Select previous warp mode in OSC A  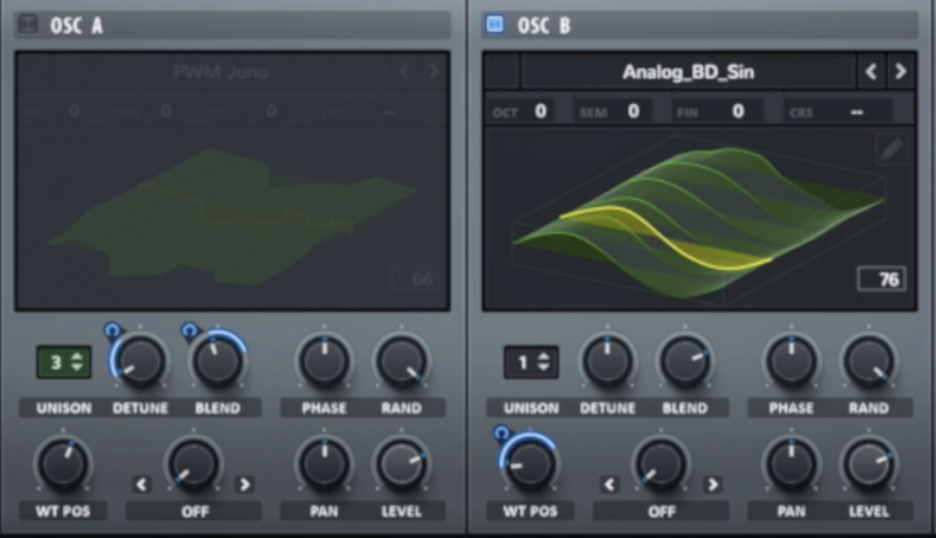click(x=141, y=484)
